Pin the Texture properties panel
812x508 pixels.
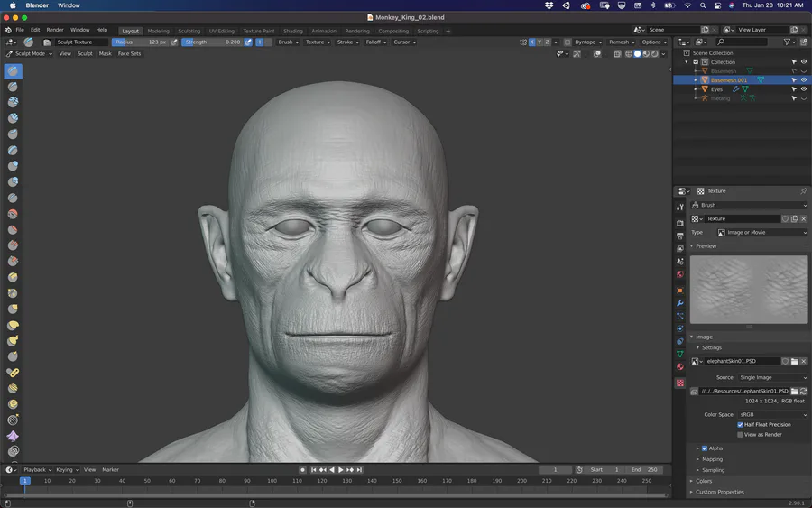tap(804, 191)
